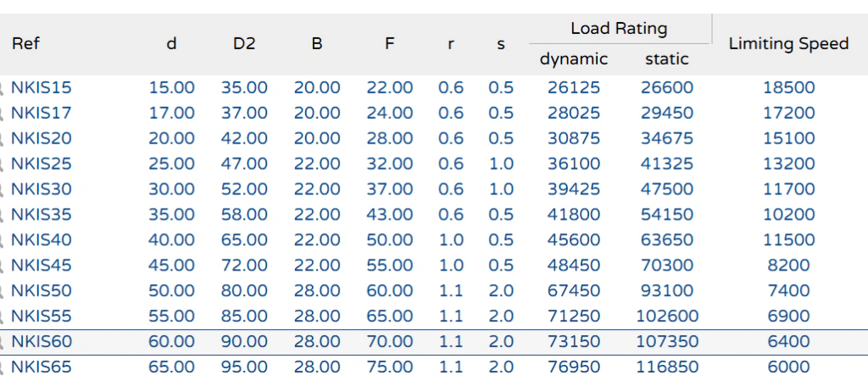The width and height of the screenshot is (868, 392).
Task: Select the NKIS45 reference link
Action: tap(42, 265)
